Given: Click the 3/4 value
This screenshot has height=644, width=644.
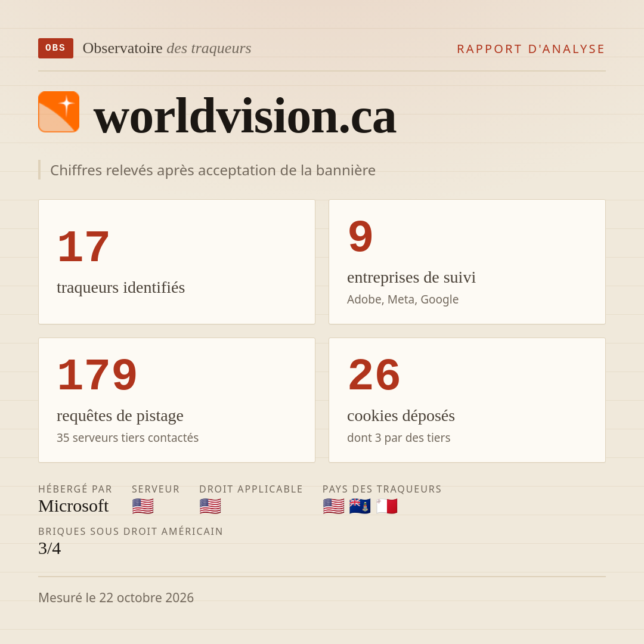Looking at the screenshot, I should click(49, 549).
